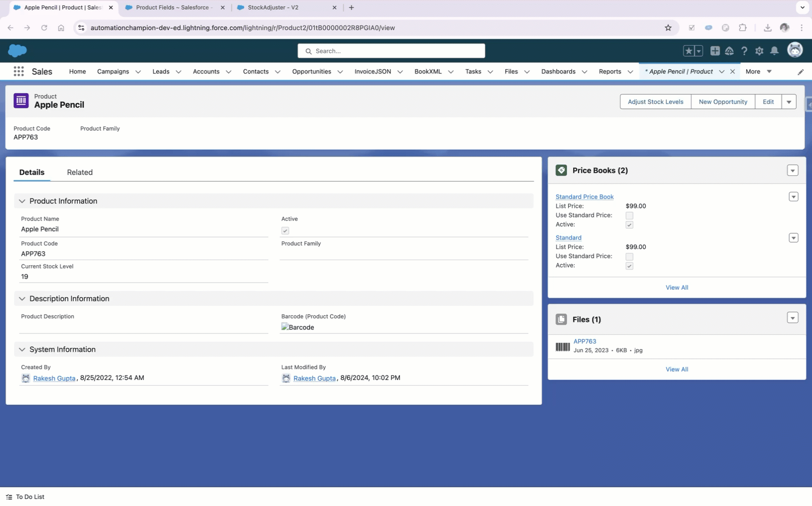
Task: Click the Price Books related list icon
Action: [561, 170]
